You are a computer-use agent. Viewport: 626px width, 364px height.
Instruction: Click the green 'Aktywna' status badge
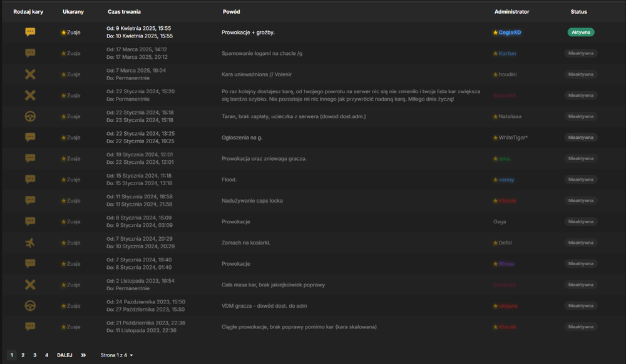pyautogui.click(x=581, y=33)
